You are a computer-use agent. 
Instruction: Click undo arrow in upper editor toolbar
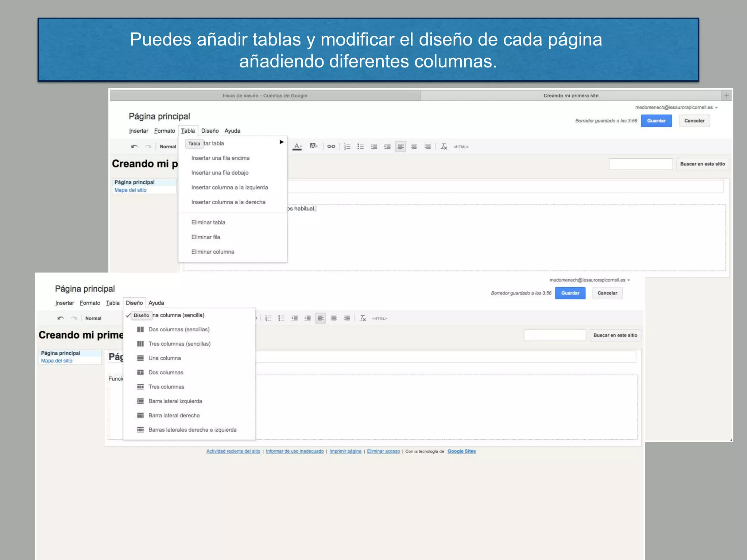135,147
